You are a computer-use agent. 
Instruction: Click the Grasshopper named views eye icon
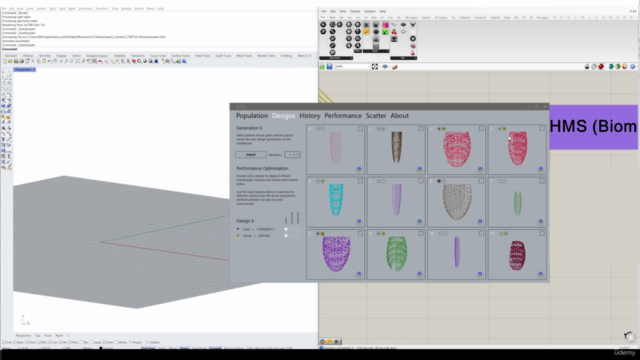pyautogui.click(x=385, y=67)
